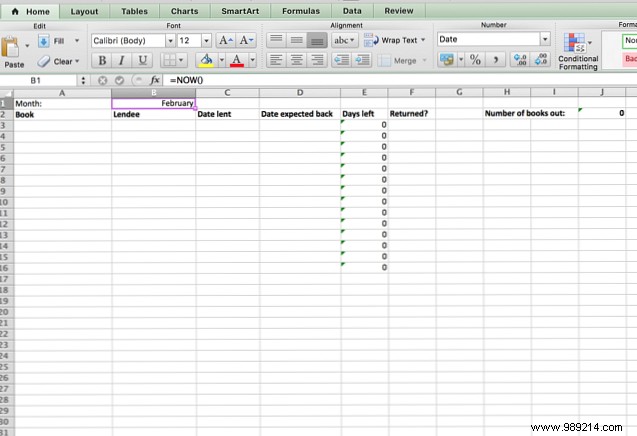Decrease font size with A-down button
Viewport: 637px width, 436px height.
click(x=246, y=40)
